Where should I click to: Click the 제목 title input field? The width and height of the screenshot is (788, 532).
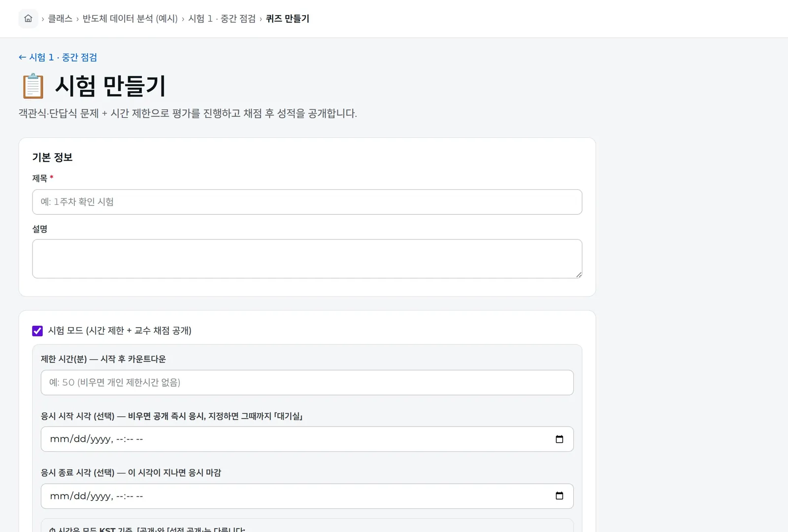307,202
